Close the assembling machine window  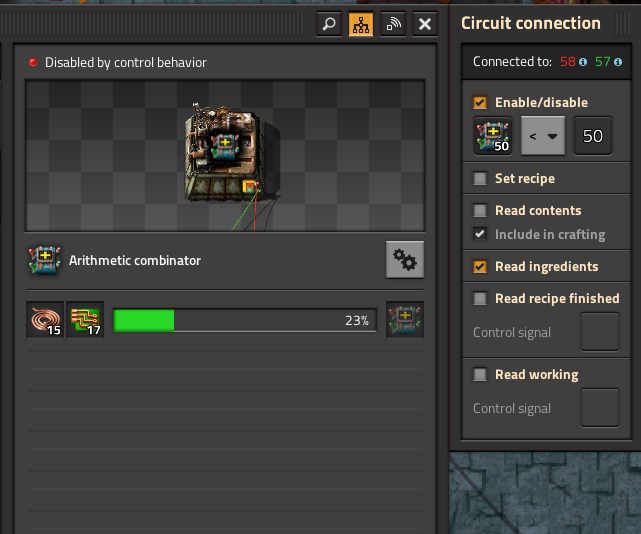tap(425, 24)
